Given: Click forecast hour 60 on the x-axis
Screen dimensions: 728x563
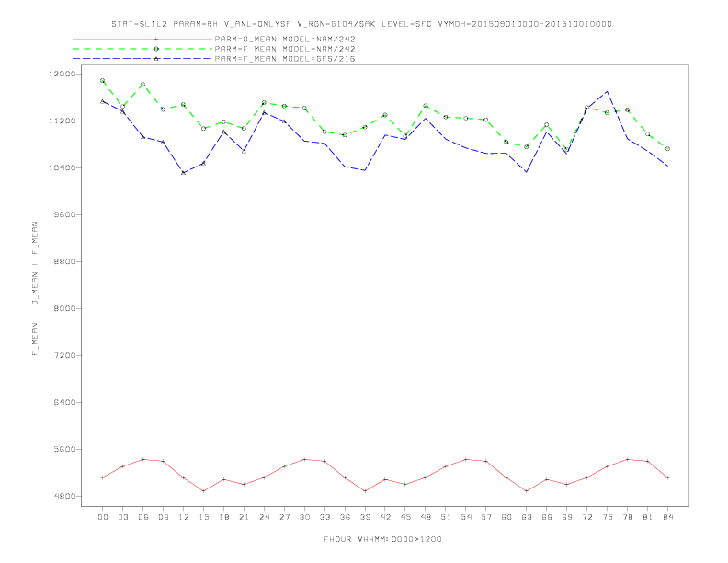Looking at the screenshot, I should tap(506, 517).
